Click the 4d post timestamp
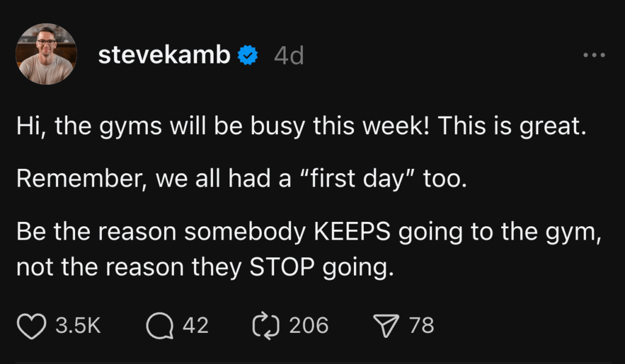 click(x=289, y=56)
